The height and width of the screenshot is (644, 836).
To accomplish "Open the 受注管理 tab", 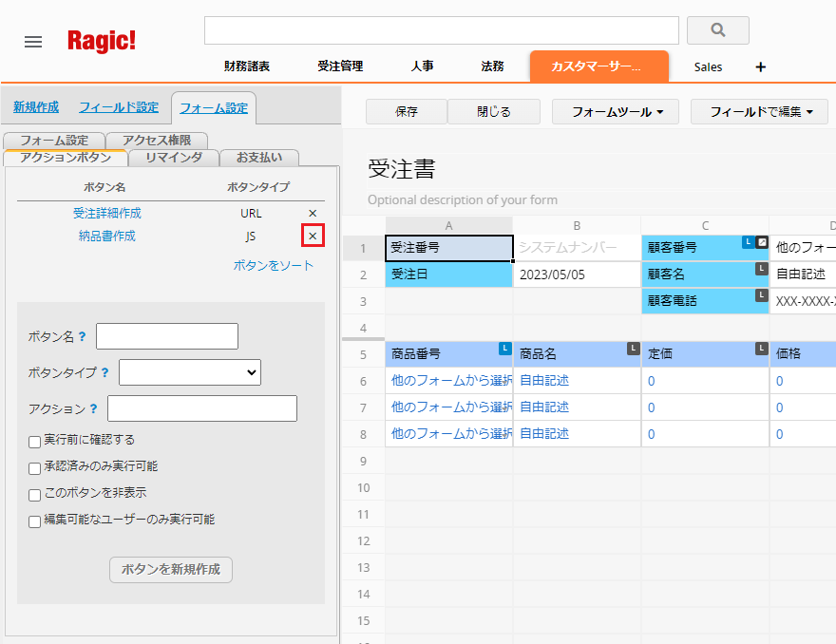I will [340, 66].
